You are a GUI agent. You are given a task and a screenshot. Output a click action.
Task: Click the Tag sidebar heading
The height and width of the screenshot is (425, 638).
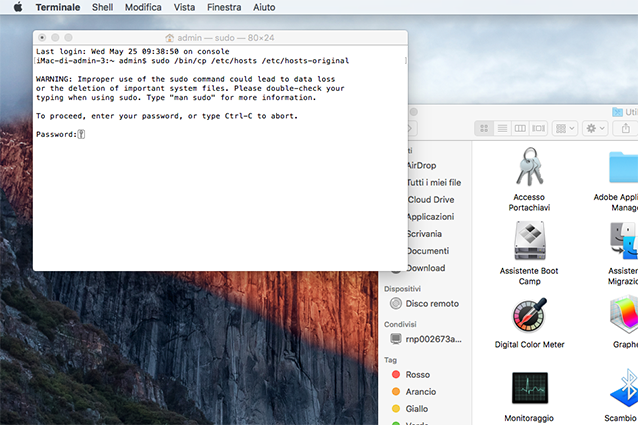390,360
